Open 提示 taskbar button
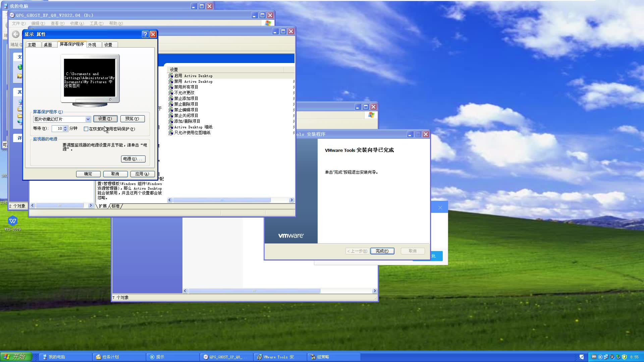Viewport: 644px width, 362px height. click(x=173, y=357)
